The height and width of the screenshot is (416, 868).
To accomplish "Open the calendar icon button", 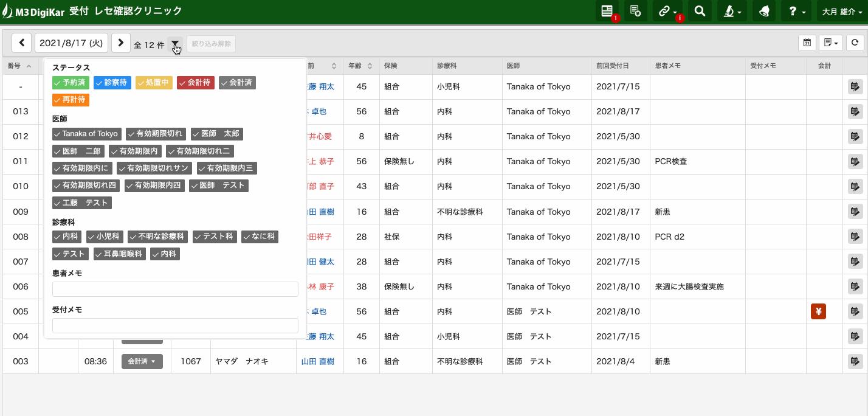I will pyautogui.click(x=807, y=43).
